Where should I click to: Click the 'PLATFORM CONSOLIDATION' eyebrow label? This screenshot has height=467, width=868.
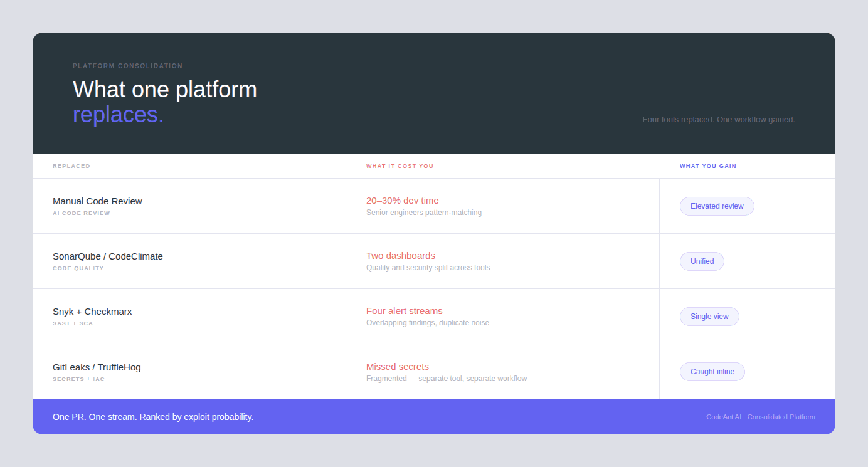[128, 66]
